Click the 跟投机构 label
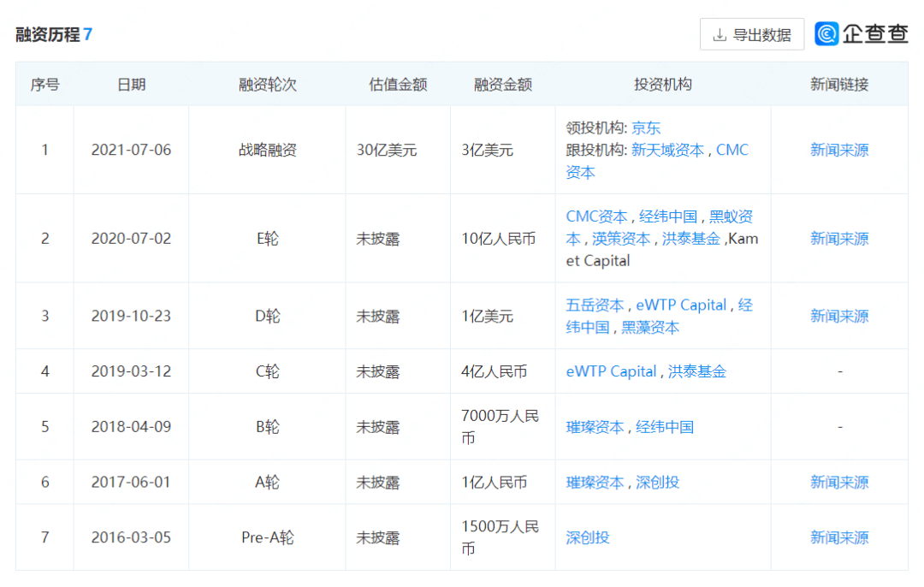 point(595,150)
